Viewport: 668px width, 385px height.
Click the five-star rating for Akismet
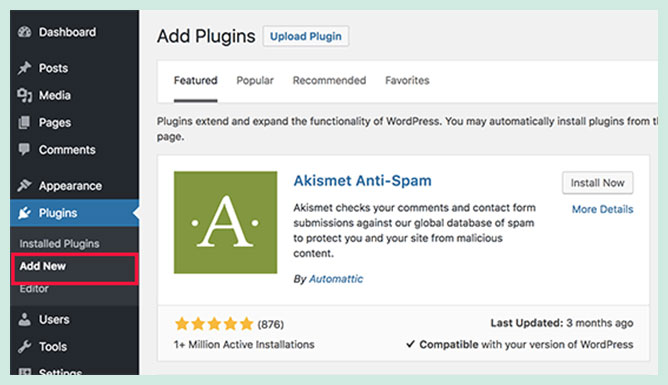click(214, 324)
